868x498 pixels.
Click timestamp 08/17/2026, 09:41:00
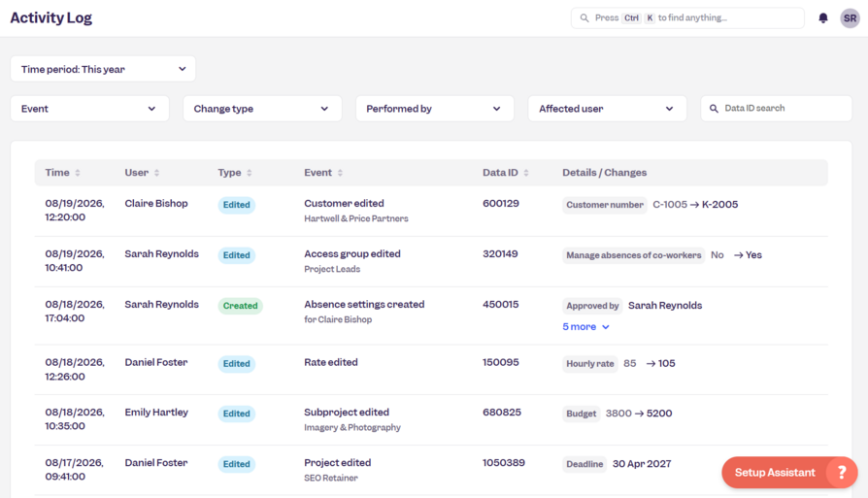click(74, 469)
